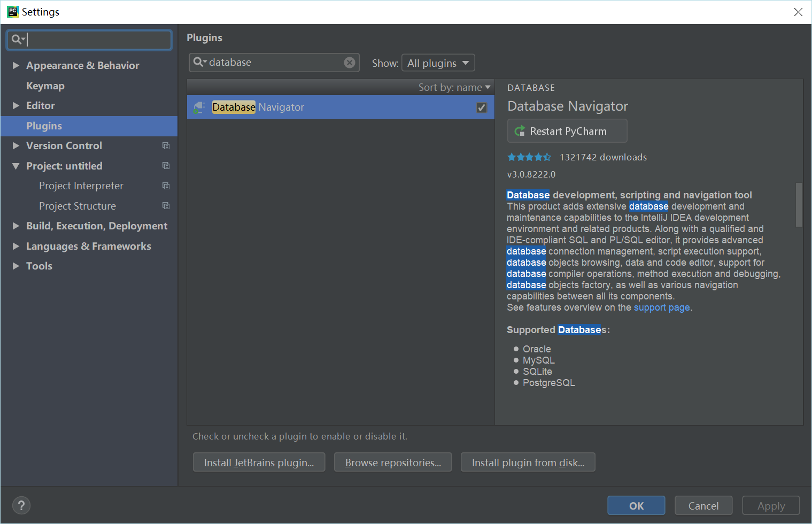Image resolution: width=812 pixels, height=524 pixels.
Task: Click the plugin description scrollbar
Action: pyautogui.click(x=798, y=205)
